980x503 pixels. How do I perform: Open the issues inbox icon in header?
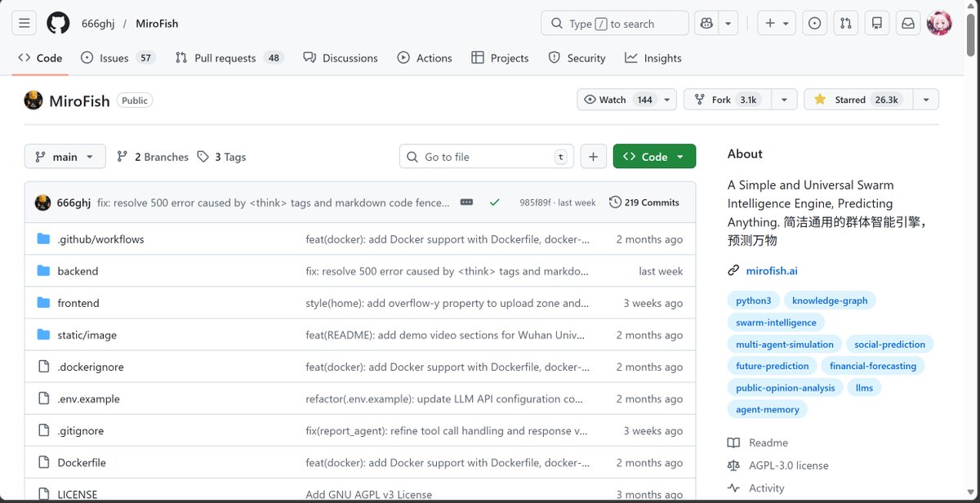point(814,24)
